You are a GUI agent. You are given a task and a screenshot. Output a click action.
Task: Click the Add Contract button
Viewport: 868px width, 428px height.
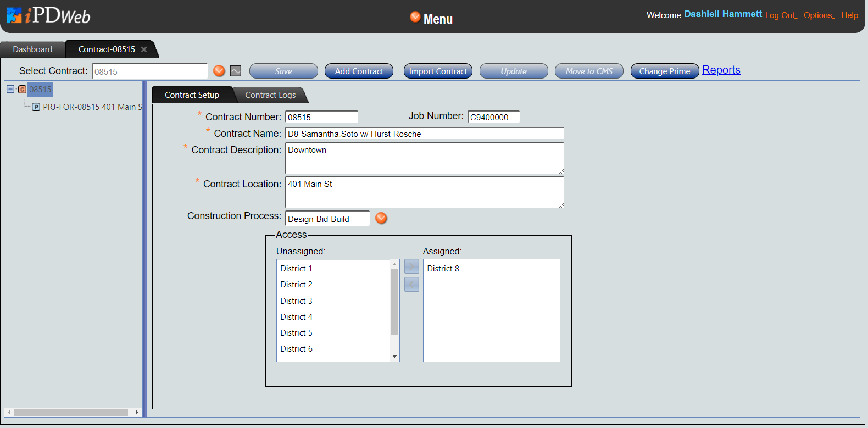coord(359,71)
